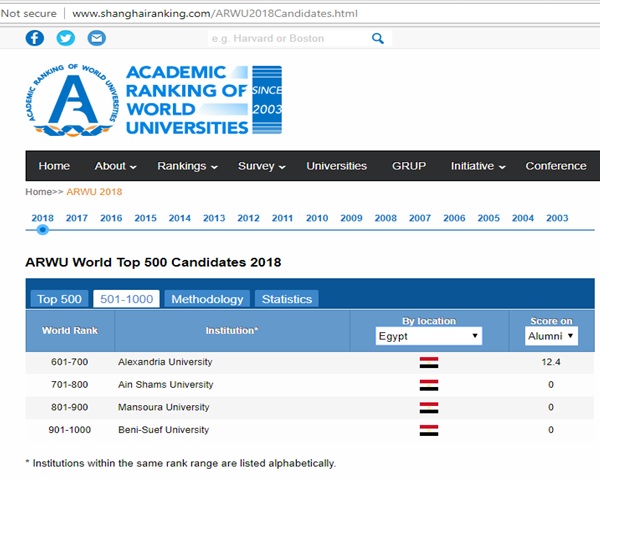This screenshot has width=632, height=536.
Task: Click the timeline slider dot at 2018
Action: coord(42,230)
